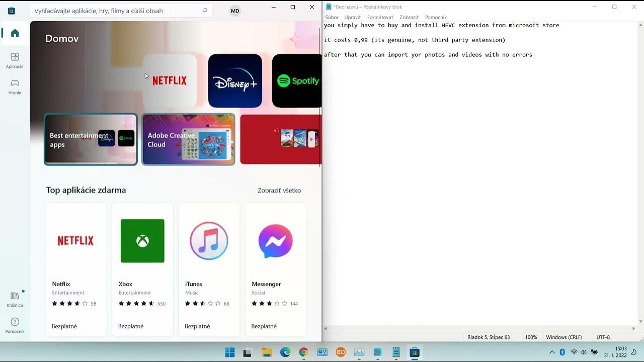Click the line starting 'after that you can import'

[x=428, y=55]
